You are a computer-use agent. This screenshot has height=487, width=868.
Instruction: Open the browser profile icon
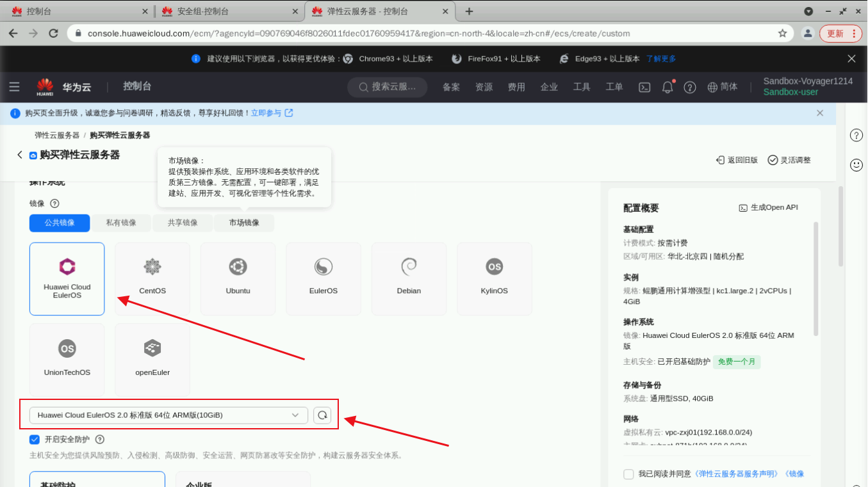808,33
